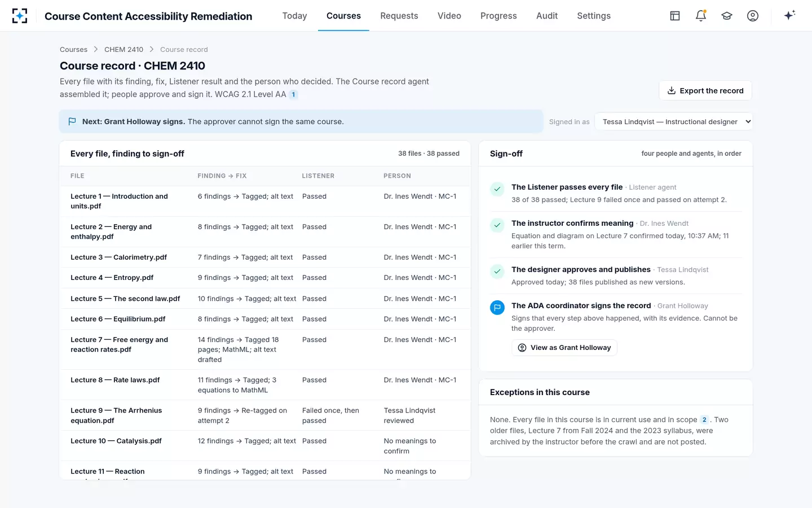
Task: Click the designer approves check icon
Action: [x=497, y=272]
